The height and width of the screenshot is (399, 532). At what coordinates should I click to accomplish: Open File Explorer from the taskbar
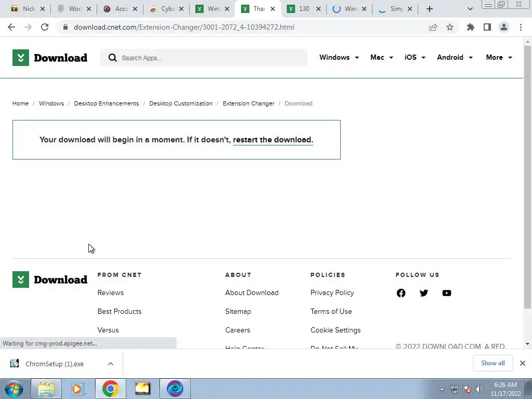coord(46,389)
